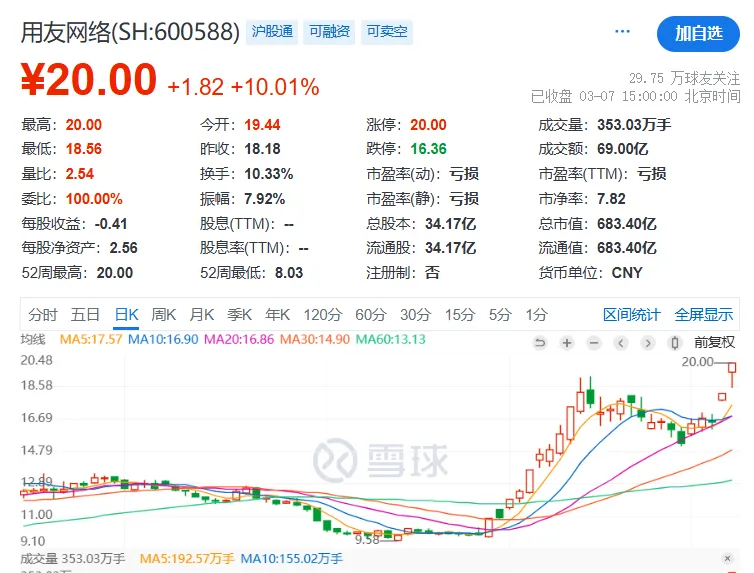Click the MA20:16.86 indicator label
The image size is (754, 573).
(239, 339)
